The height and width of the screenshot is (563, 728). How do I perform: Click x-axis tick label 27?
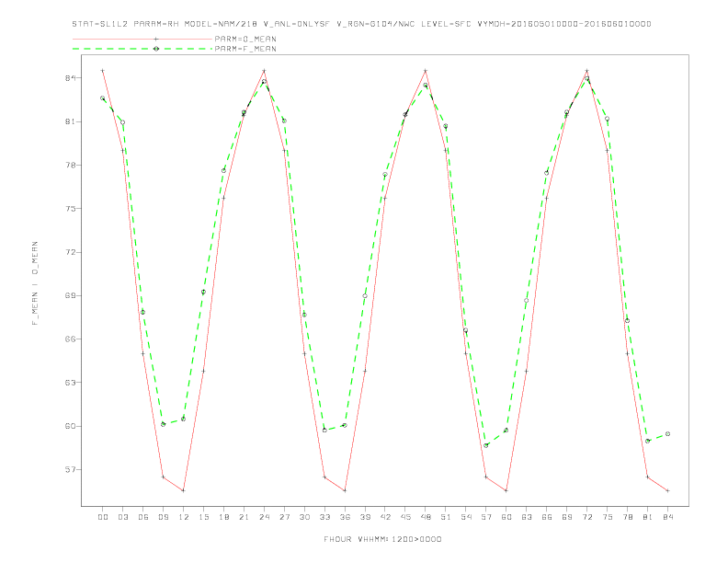[284, 517]
